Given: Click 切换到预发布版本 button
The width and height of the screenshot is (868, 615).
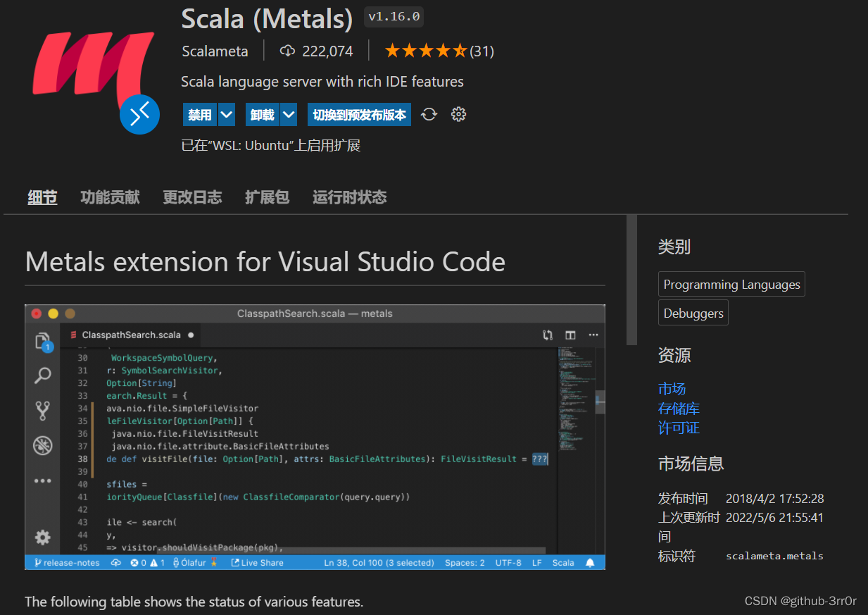Looking at the screenshot, I should (359, 114).
